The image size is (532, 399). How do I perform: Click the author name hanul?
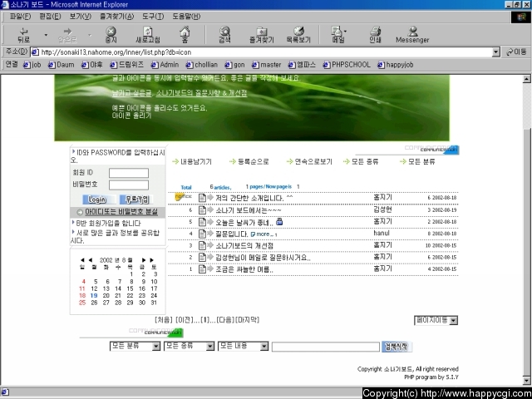tap(382, 233)
